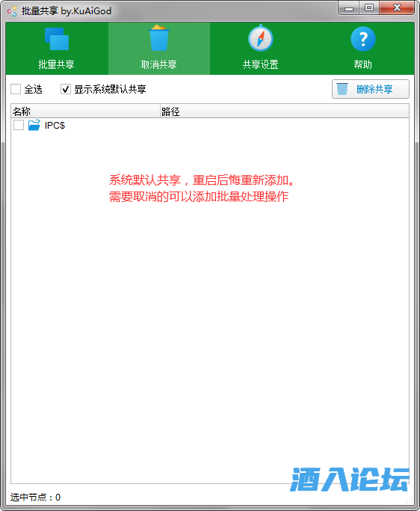Click the 批量共享 overlapping squares icon

tap(57, 39)
